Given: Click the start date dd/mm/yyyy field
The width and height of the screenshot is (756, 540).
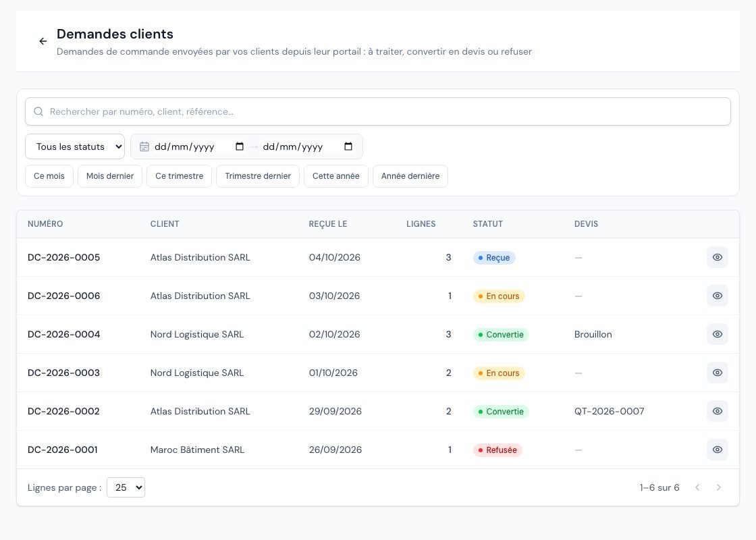Looking at the screenshot, I should [x=198, y=146].
